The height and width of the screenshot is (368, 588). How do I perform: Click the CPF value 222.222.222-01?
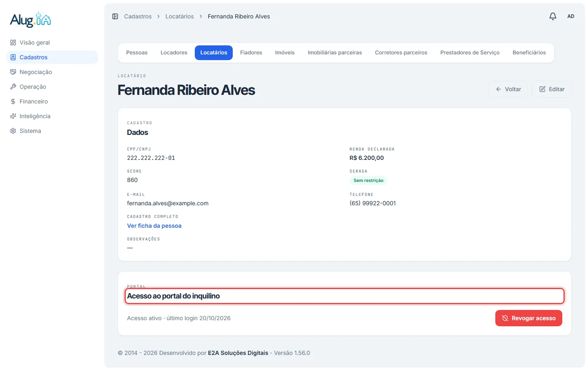coord(151,158)
